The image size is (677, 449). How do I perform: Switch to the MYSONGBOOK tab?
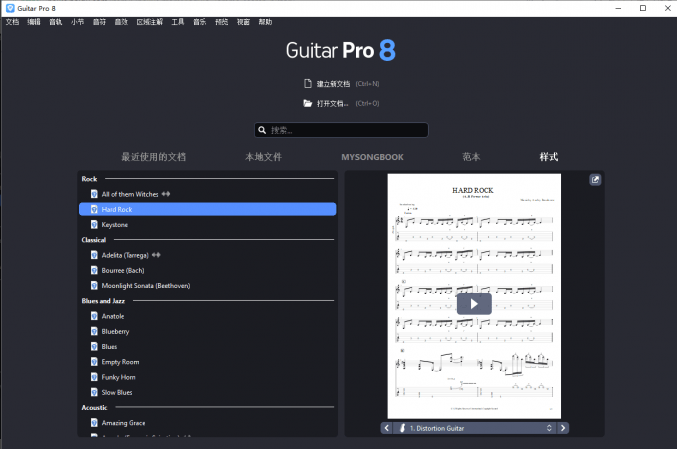point(372,157)
